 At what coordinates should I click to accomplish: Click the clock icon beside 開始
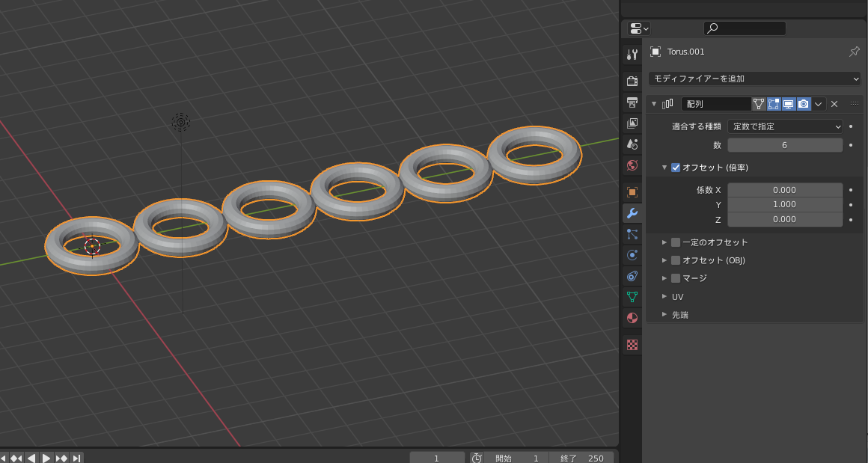click(477, 458)
